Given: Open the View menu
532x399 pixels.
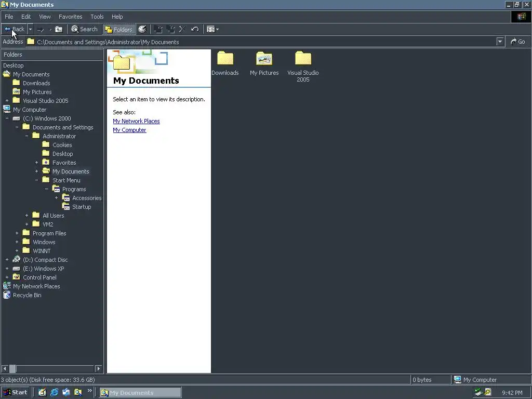Looking at the screenshot, I should [45, 17].
